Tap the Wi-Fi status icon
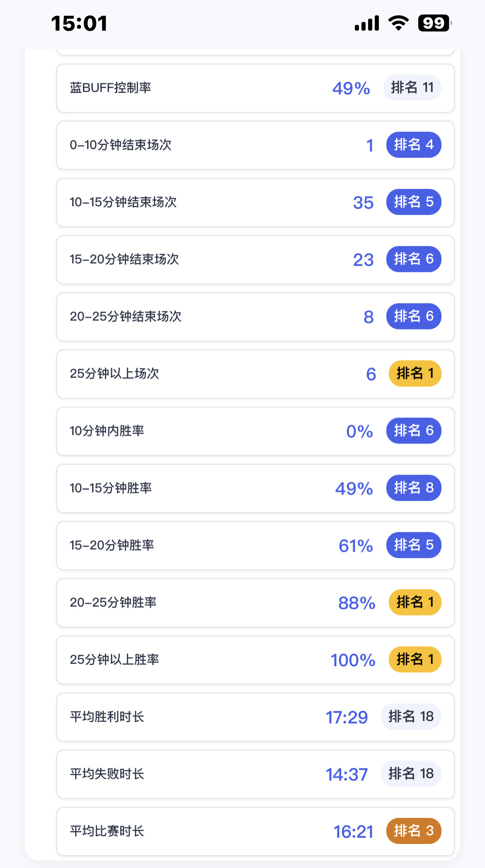Viewport: 485px width, 868px height. click(398, 23)
